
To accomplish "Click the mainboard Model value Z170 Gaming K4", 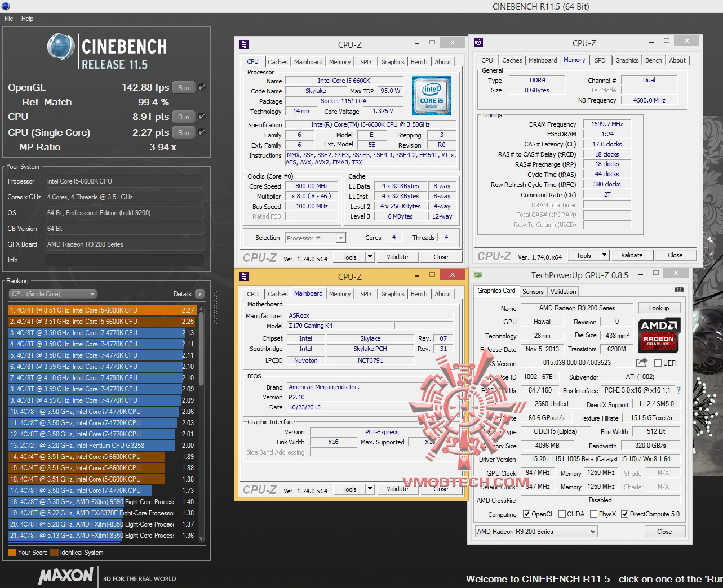I will (340, 326).
